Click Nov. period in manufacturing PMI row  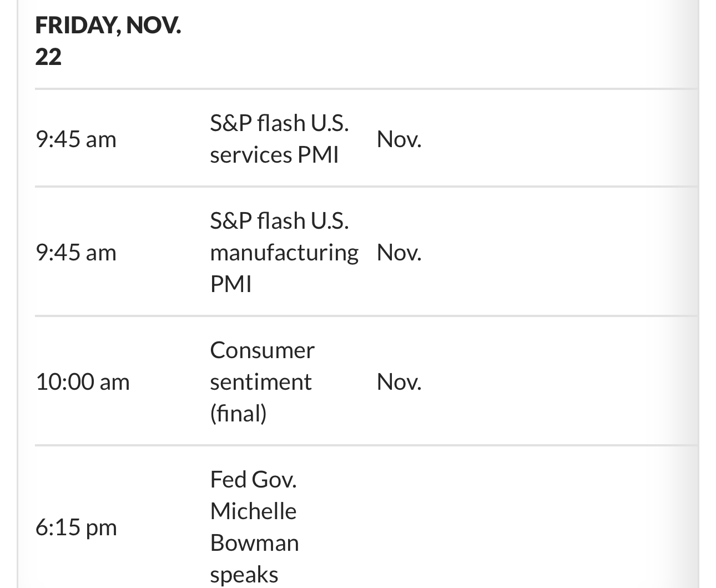pos(399,252)
